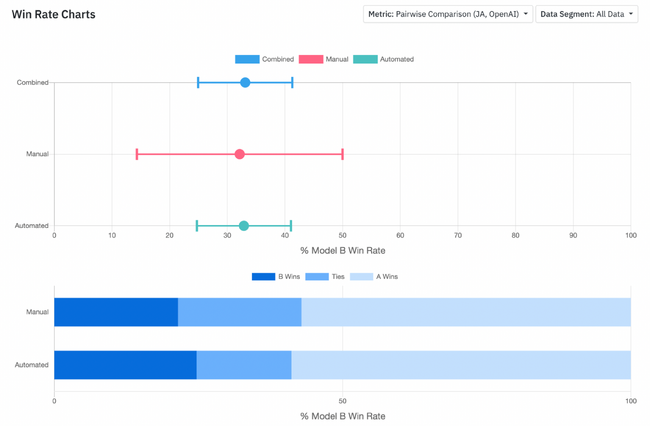The image size is (650, 427).
Task: Open the Data Segment All Data dropdown
Action: click(587, 14)
